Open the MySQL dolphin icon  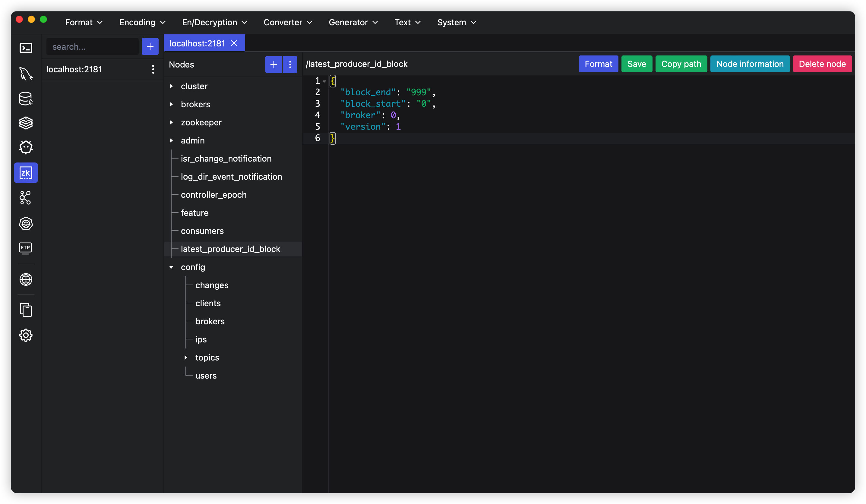pos(26,74)
